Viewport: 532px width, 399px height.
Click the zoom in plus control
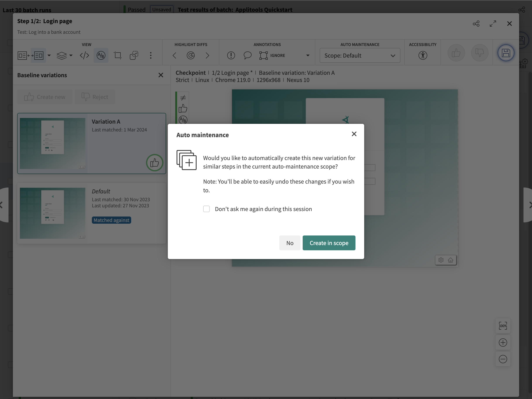click(x=503, y=343)
